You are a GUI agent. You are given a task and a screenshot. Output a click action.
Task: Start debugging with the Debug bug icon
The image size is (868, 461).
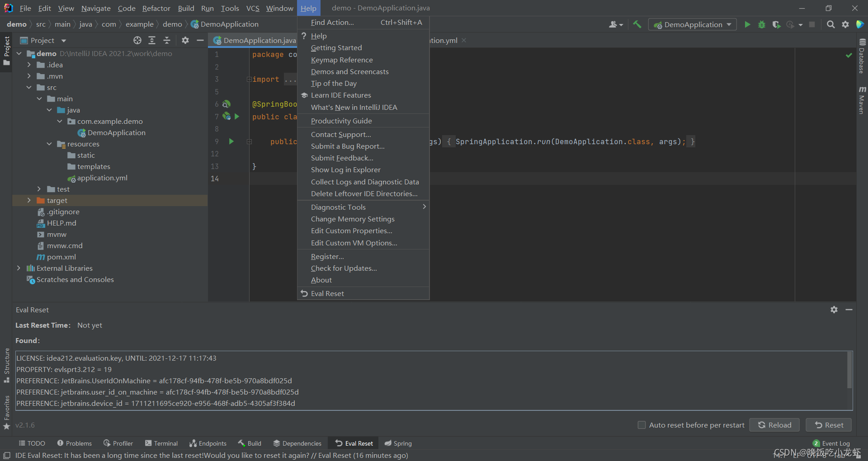point(762,24)
